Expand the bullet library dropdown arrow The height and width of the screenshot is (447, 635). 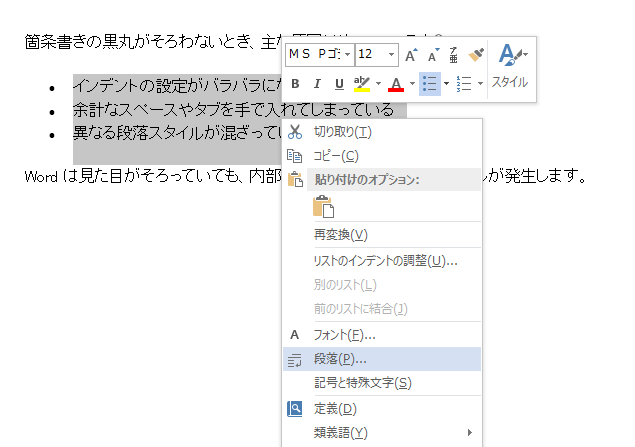point(447,83)
